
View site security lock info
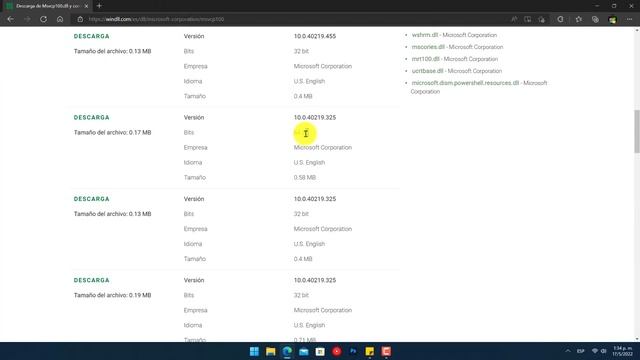pos(80,19)
